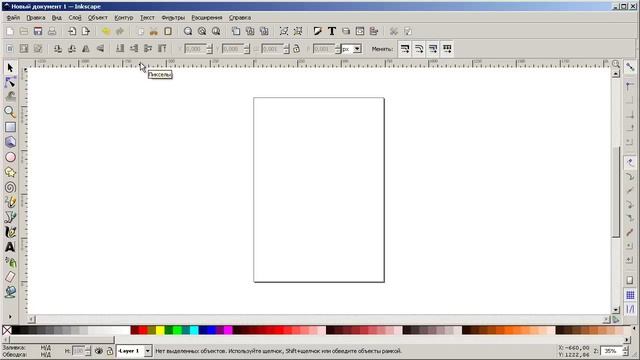The width and height of the screenshot is (640, 360).
Task: Select the Zoom tool in the toolbox
Action: (10, 112)
